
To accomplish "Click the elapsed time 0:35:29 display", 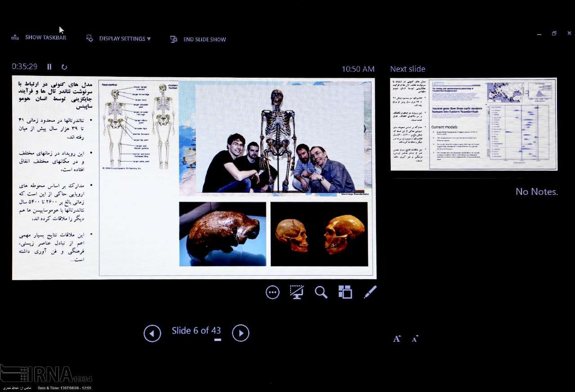I will coord(25,66).
